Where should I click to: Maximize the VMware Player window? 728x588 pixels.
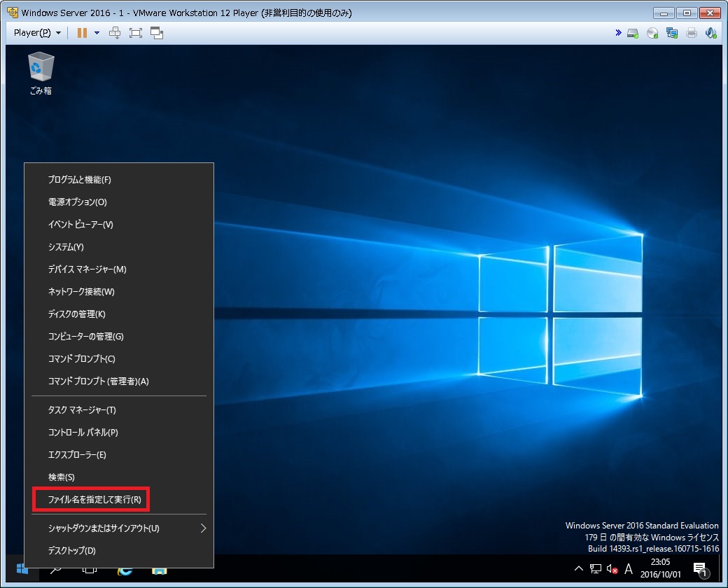(687, 13)
